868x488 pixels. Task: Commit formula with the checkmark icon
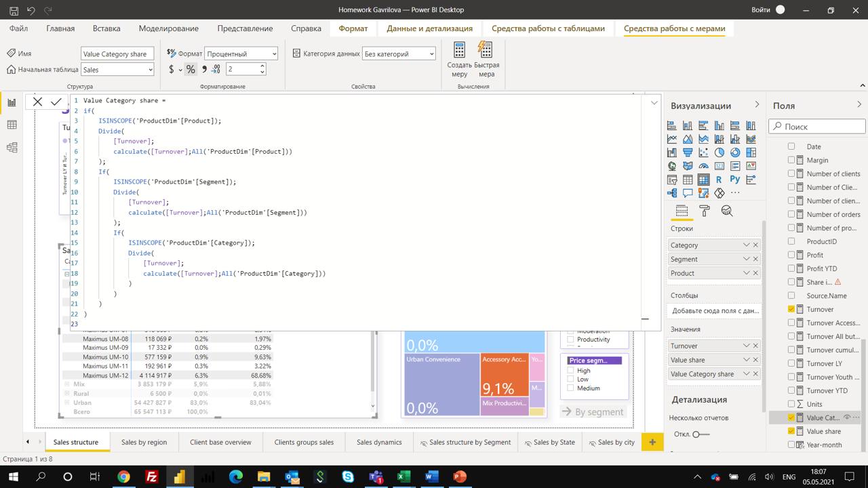pyautogui.click(x=56, y=102)
